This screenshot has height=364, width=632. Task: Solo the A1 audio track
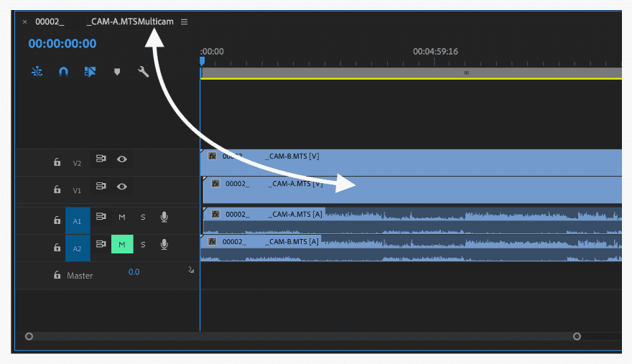pyautogui.click(x=143, y=218)
